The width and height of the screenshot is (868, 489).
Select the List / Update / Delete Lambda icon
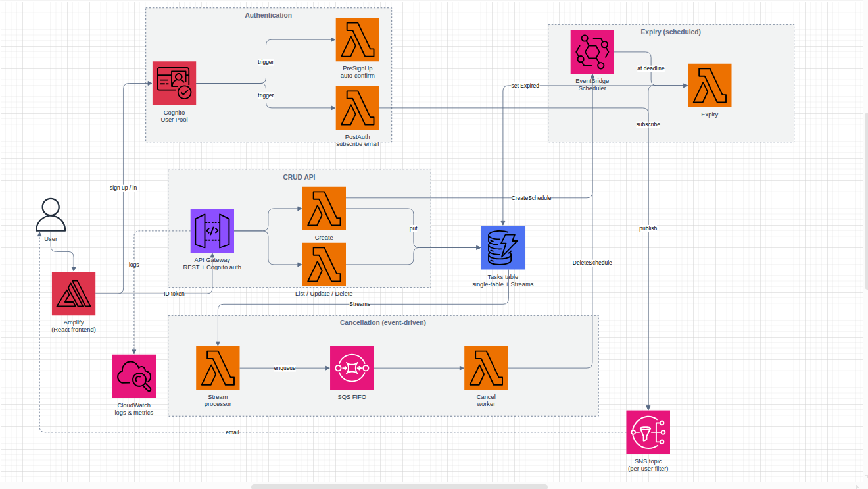324,265
